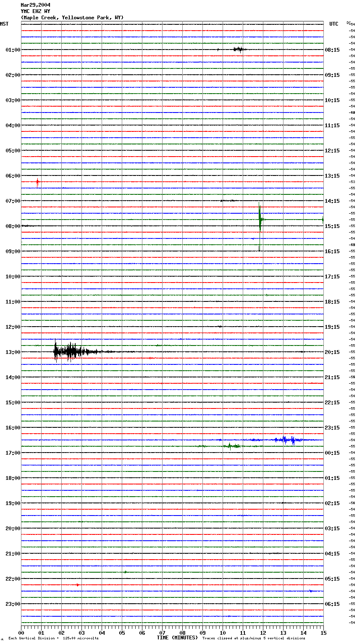Image resolution: width=357 pixels, height=644 pixels.
Task: Click the red blip on the 22:15 trace
Action: pos(77,585)
